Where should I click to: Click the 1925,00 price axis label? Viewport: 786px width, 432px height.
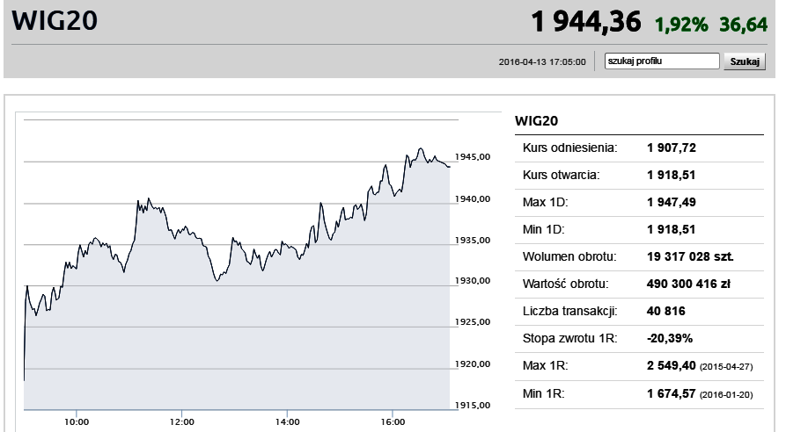(x=473, y=322)
